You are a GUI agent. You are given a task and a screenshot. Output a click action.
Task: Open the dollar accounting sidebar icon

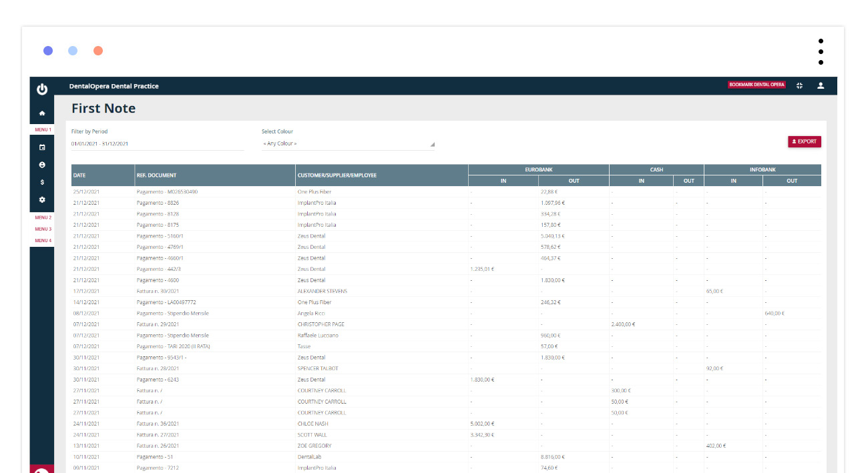coord(42,182)
